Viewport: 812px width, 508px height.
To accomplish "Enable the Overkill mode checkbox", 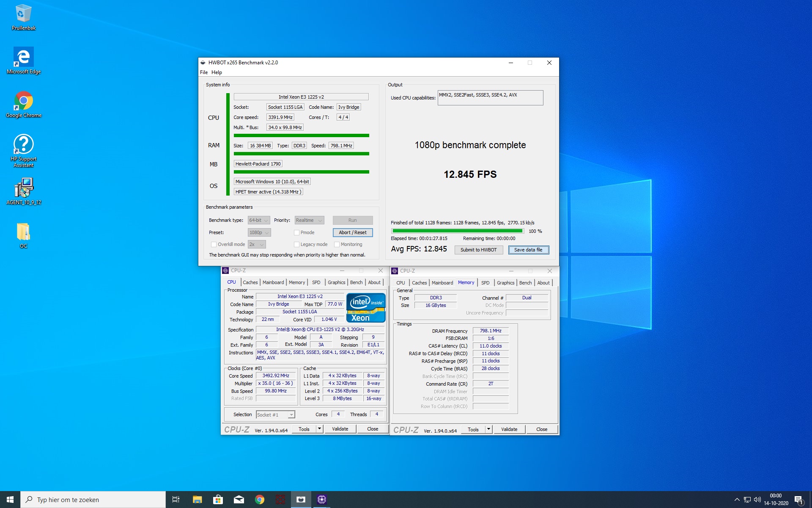I will (x=214, y=244).
